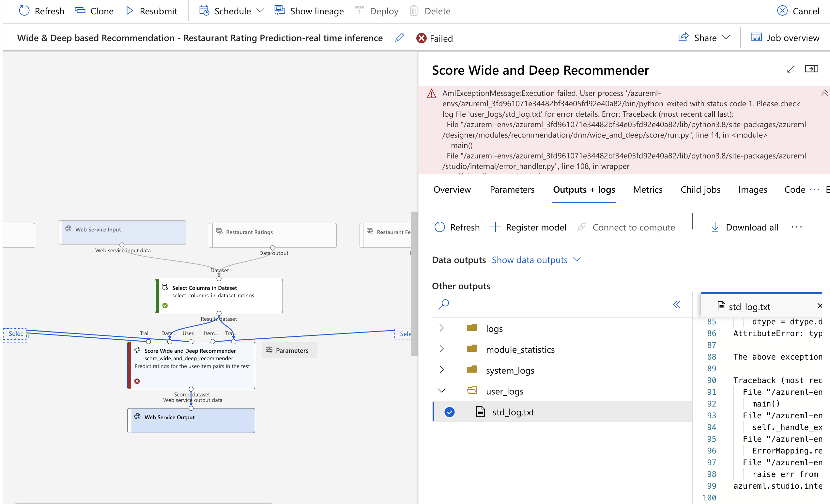Collapse the outputs file tree panel
830x504 pixels.
[677, 304]
